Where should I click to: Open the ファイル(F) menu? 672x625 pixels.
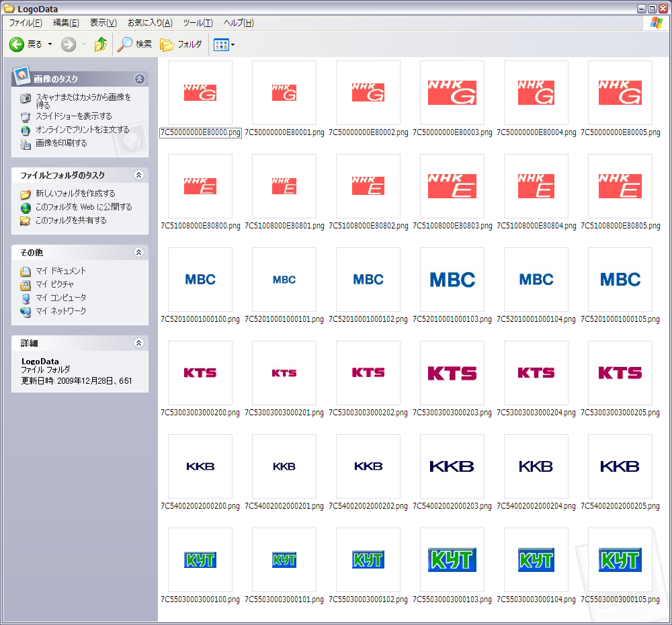point(26,23)
